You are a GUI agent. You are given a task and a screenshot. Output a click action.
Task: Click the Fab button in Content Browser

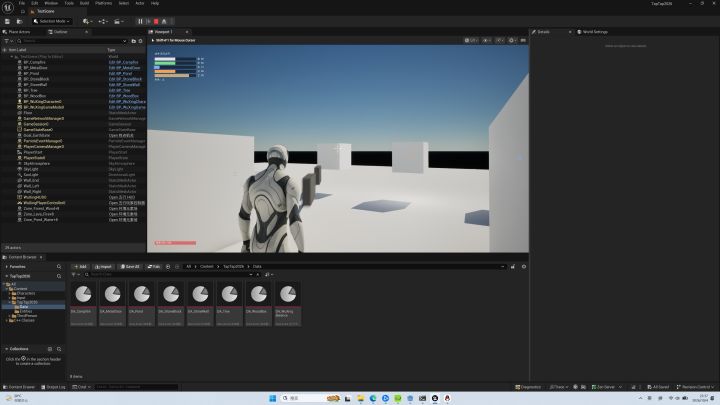[x=154, y=266]
